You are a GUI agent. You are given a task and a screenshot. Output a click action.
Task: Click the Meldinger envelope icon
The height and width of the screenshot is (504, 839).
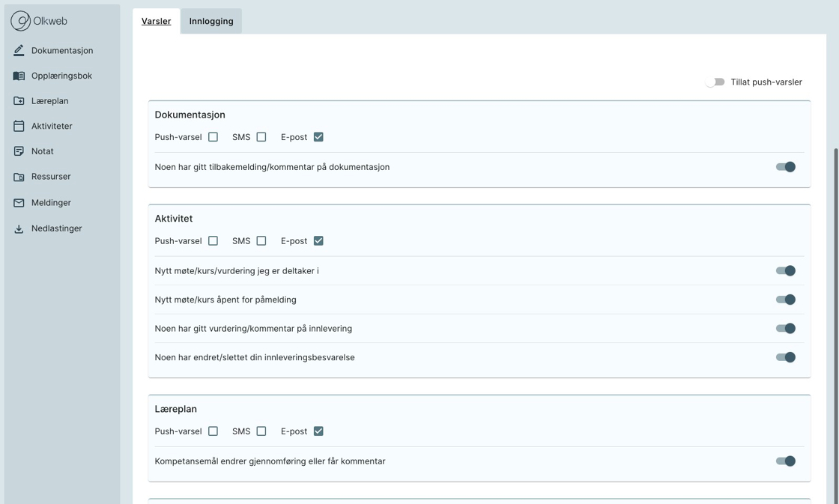(19, 203)
